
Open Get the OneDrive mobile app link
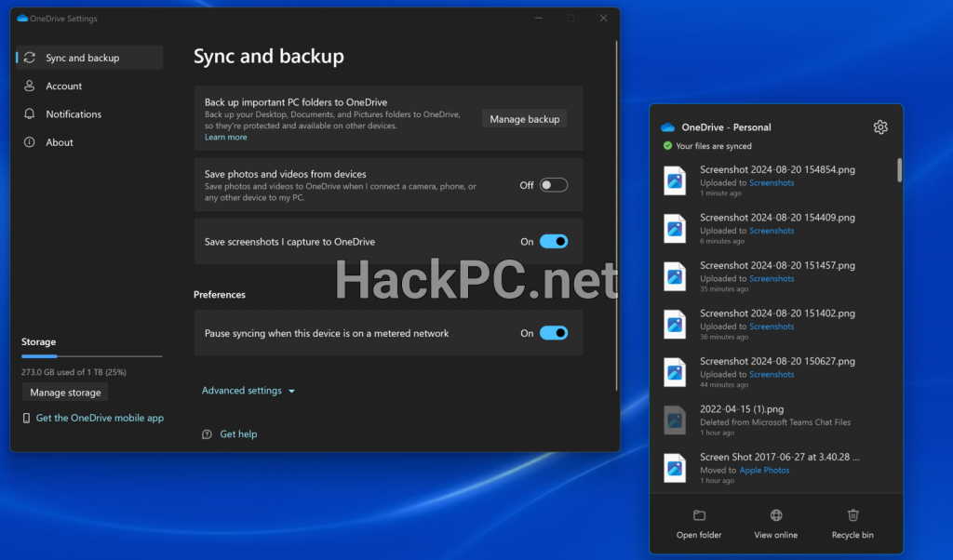100,418
